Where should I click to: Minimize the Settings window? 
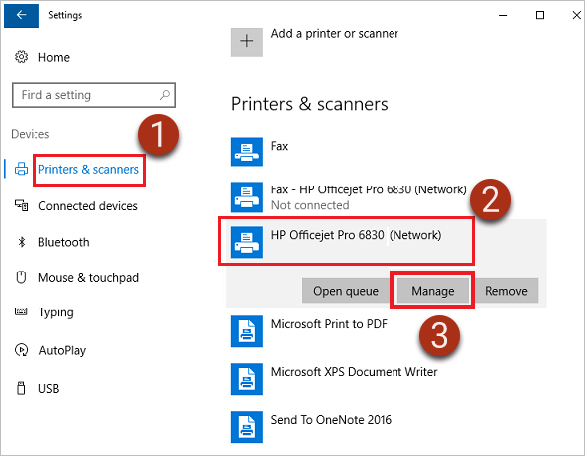503,15
